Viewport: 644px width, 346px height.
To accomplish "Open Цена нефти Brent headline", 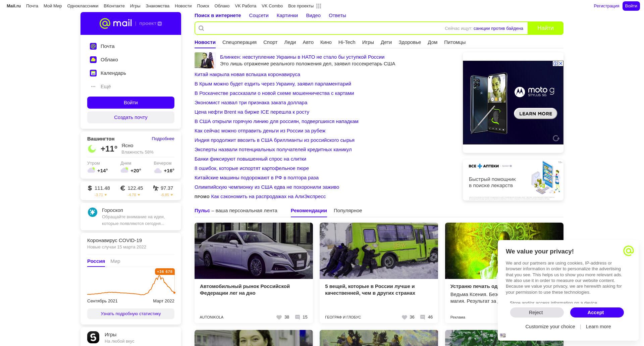I will point(252,112).
